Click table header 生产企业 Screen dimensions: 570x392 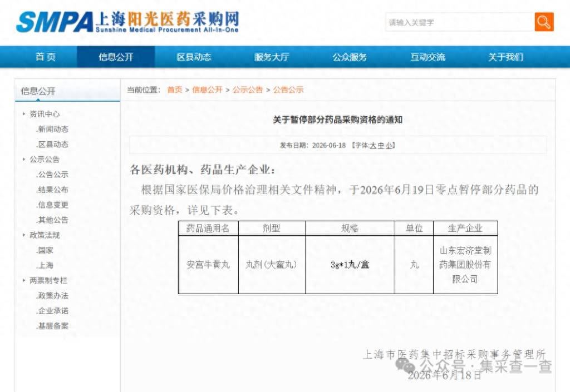coord(465,229)
